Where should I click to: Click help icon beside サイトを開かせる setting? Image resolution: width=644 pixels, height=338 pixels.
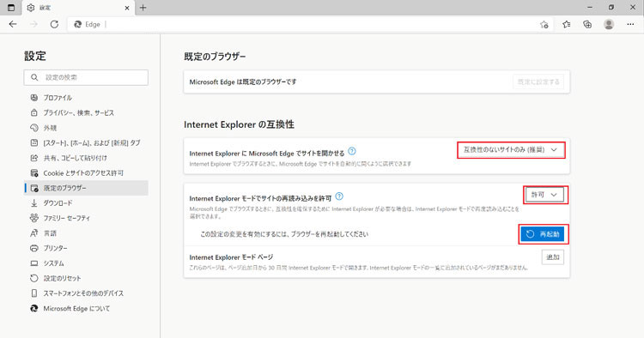point(352,151)
